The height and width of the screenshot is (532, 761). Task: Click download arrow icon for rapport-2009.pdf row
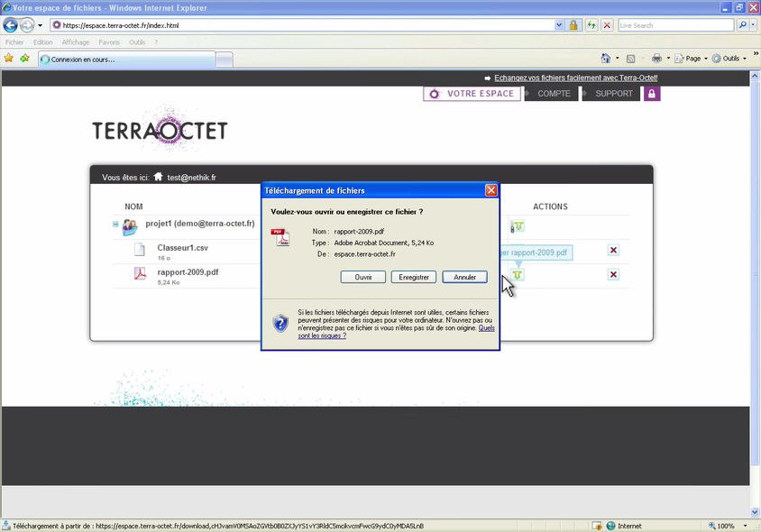[x=518, y=275]
